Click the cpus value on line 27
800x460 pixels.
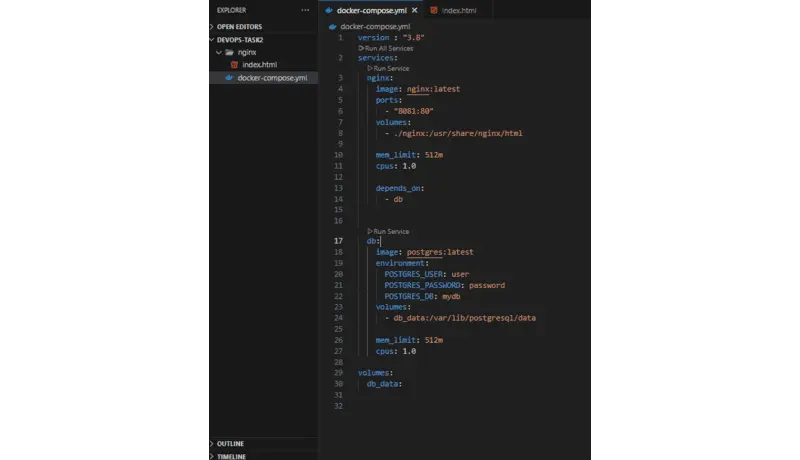pos(409,351)
